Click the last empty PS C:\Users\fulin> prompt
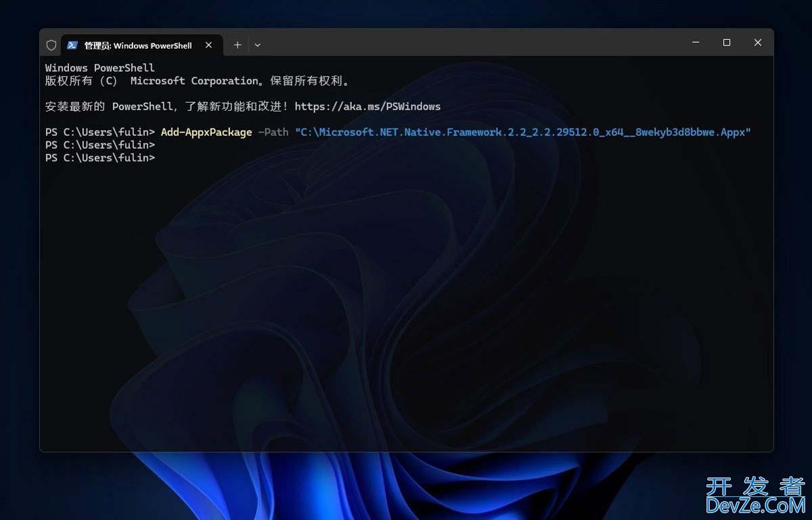 tap(100, 158)
